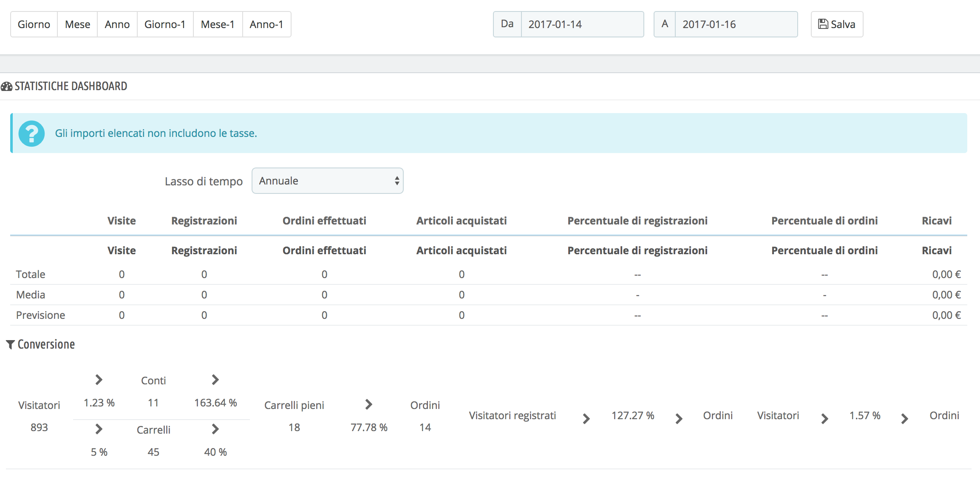Click the A end date field

click(736, 24)
